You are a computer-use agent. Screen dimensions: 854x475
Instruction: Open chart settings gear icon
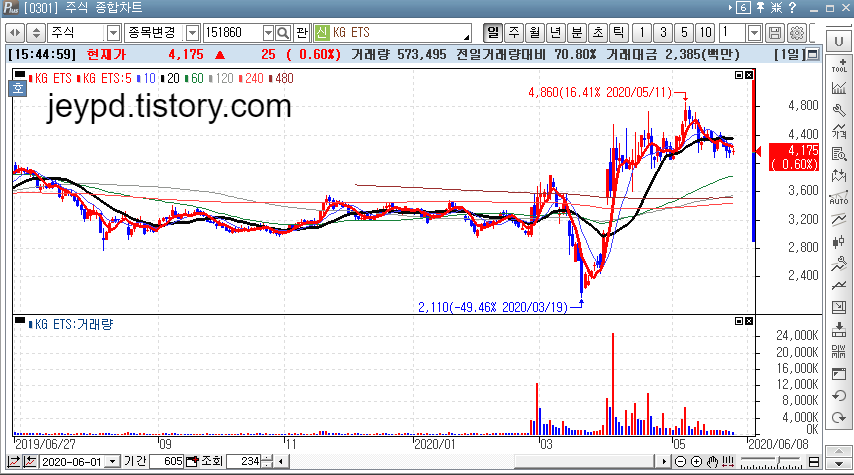(x=796, y=33)
